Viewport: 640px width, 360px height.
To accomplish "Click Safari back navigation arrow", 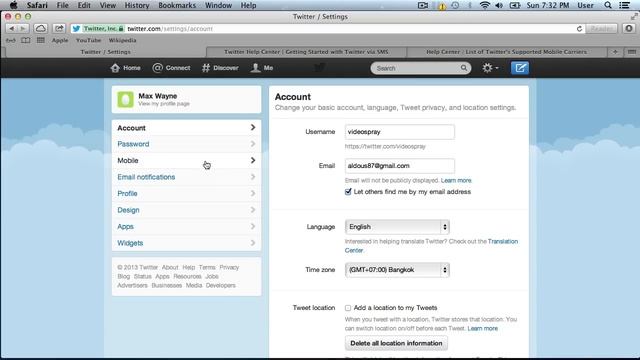I will 11,29.
